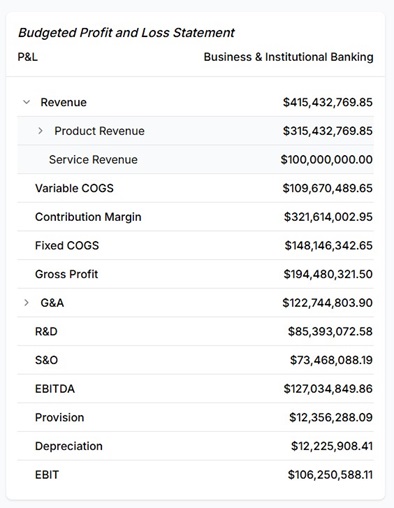Click the R&D row label

46,332
